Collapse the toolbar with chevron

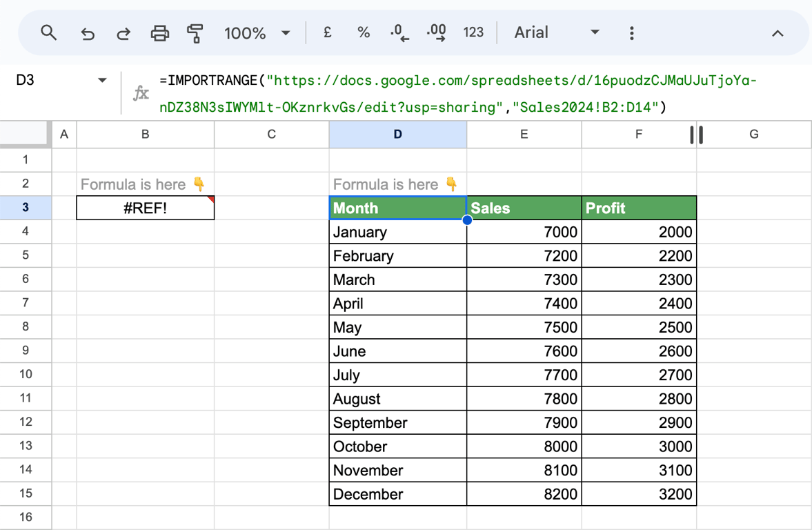(778, 34)
